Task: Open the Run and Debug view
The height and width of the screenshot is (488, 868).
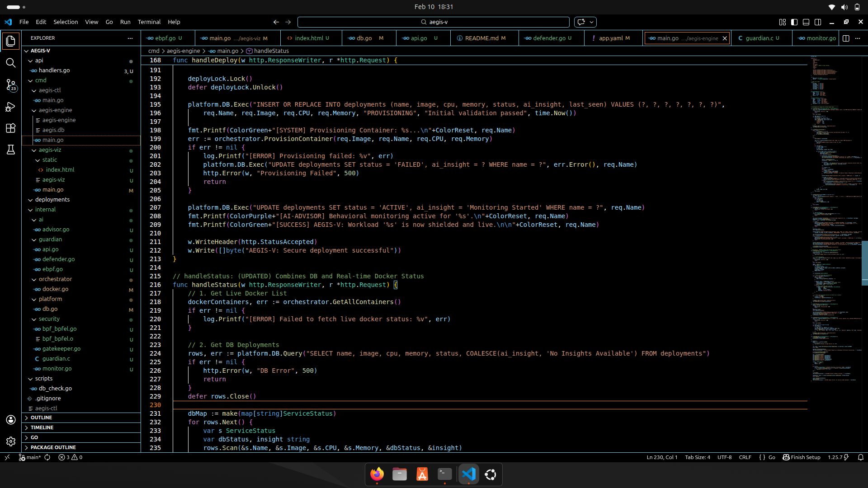Action: [11, 107]
